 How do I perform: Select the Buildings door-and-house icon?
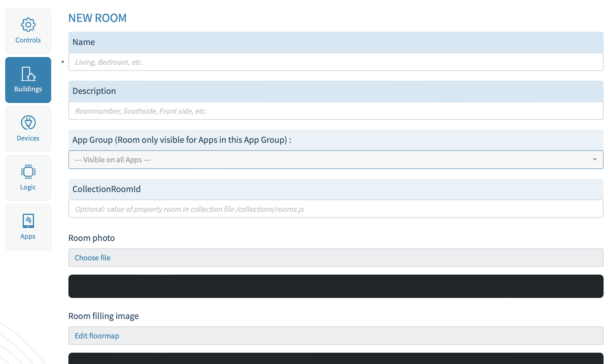tap(28, 74)
